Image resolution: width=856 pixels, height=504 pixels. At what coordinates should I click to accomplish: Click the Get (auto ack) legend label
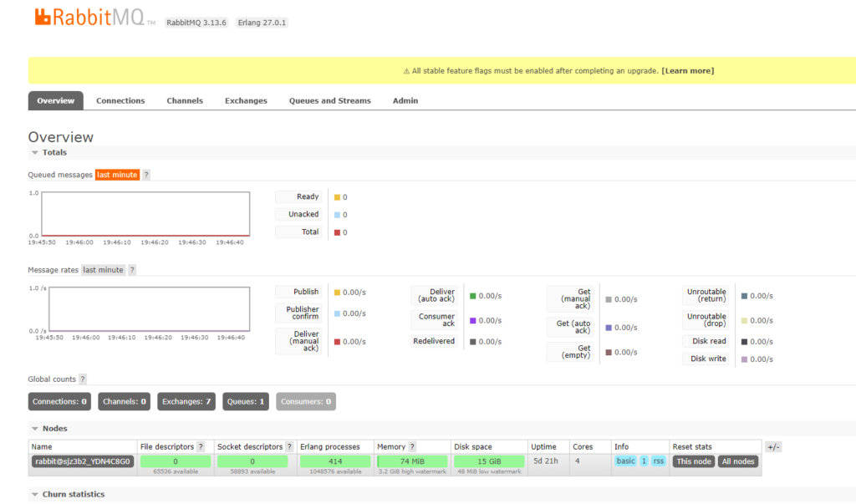(570, 327)
